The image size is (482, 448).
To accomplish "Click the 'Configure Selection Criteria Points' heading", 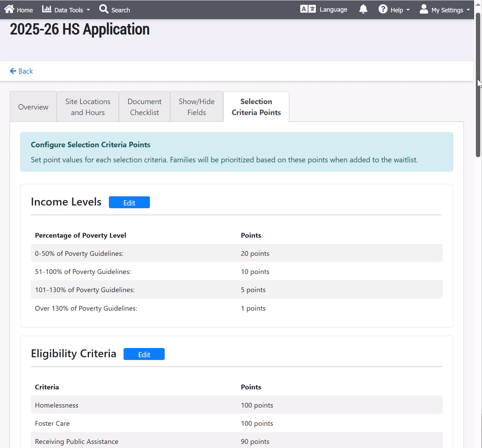I will [91, 145].
